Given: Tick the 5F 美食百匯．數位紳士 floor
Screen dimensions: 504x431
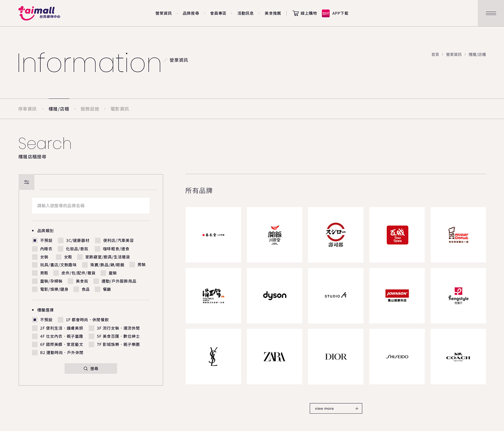Looking at the screenshot, I should [x=92, y=336].
